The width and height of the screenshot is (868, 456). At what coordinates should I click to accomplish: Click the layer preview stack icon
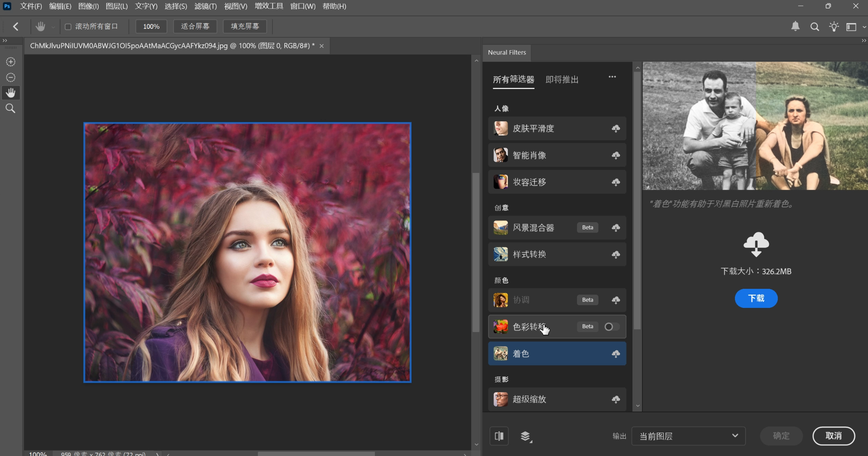[526, 436]
